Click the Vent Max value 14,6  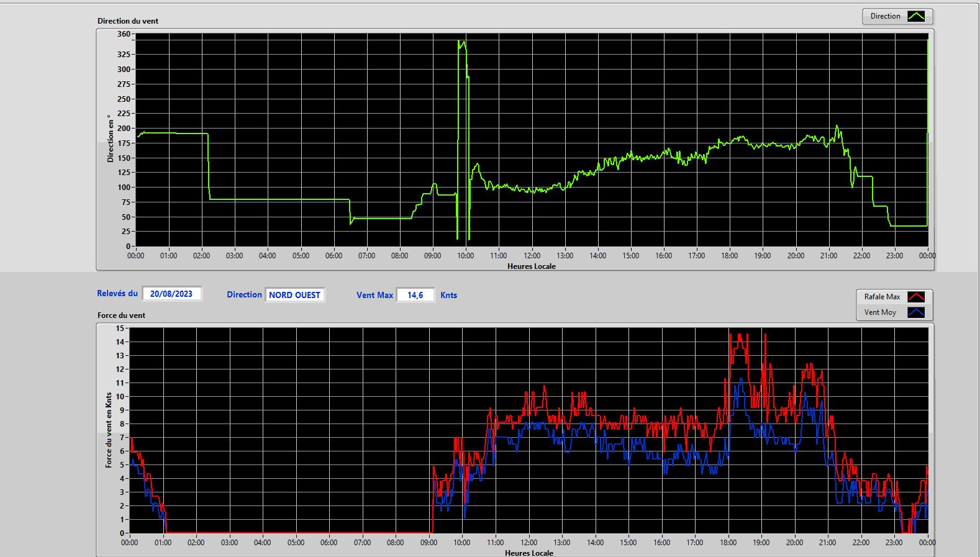coord(415,295)
